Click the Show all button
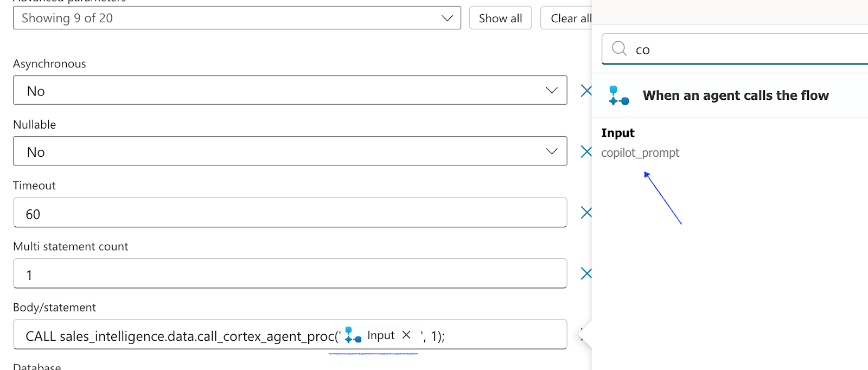Viewport: 868px width, 370px height. [x=500, y=18]
